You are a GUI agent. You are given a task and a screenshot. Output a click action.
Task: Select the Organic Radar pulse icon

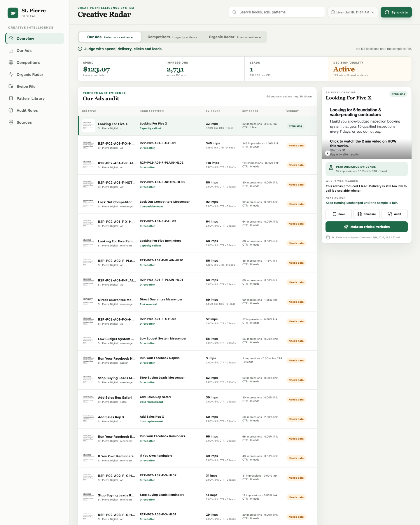[11, 74]
